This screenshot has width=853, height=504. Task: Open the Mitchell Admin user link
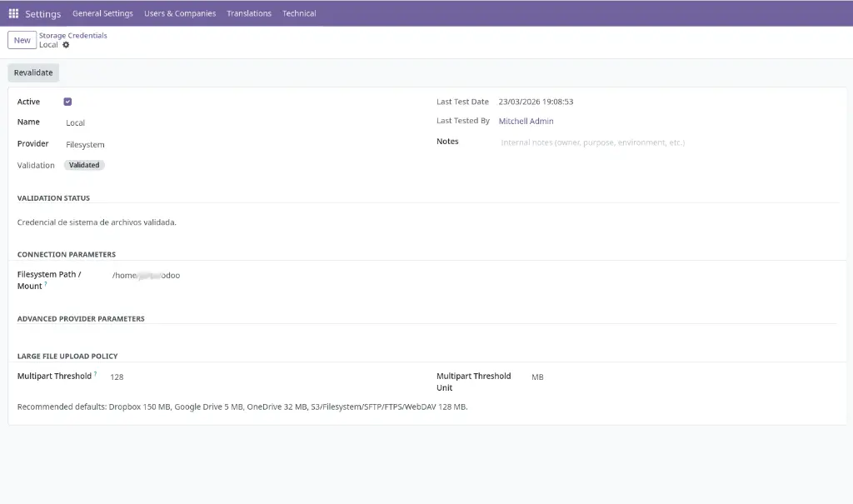tap(526, 122)
